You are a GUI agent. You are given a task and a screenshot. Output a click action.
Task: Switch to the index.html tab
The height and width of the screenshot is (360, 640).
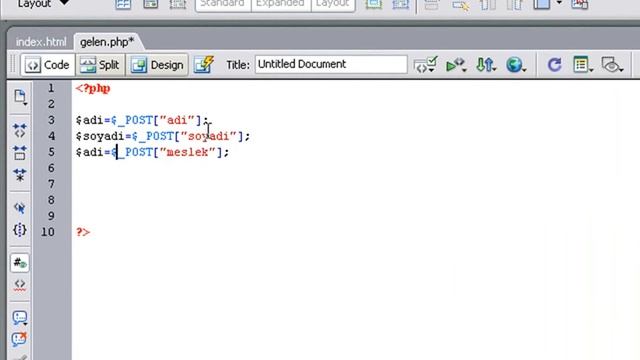click(41, 42)
